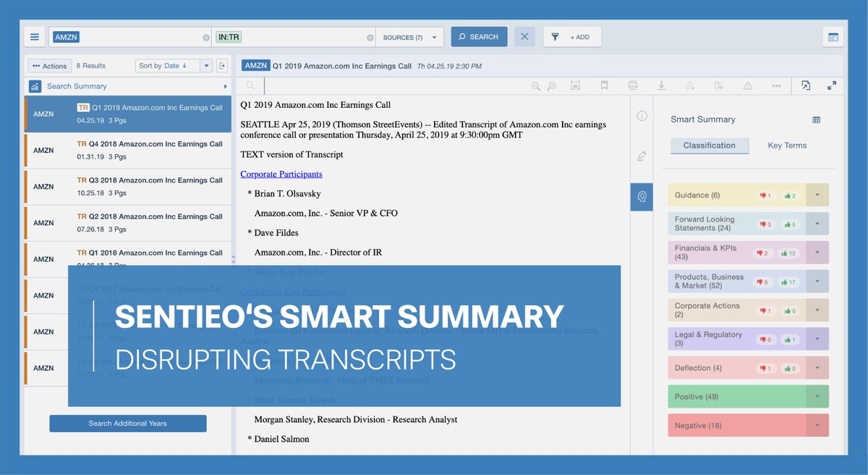Viewport: 868px width, 475px height.
Task: Expand the Negative category arrow
Action: point(817,425)
